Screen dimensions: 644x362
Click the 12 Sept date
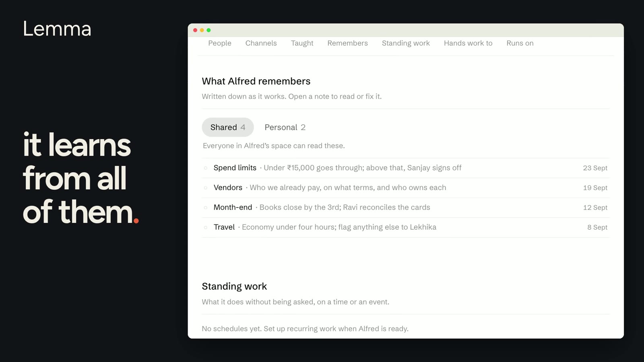click(x=595, y=208)
